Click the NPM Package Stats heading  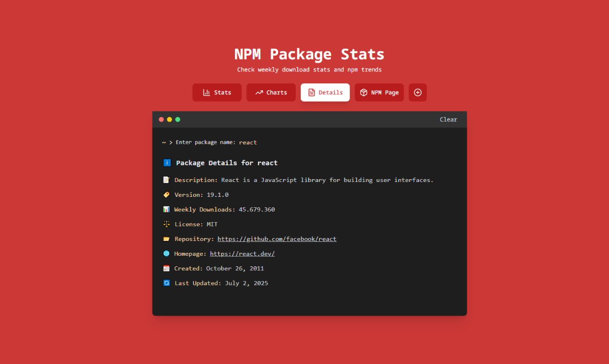pyautogui.click(x=309, y=54)
